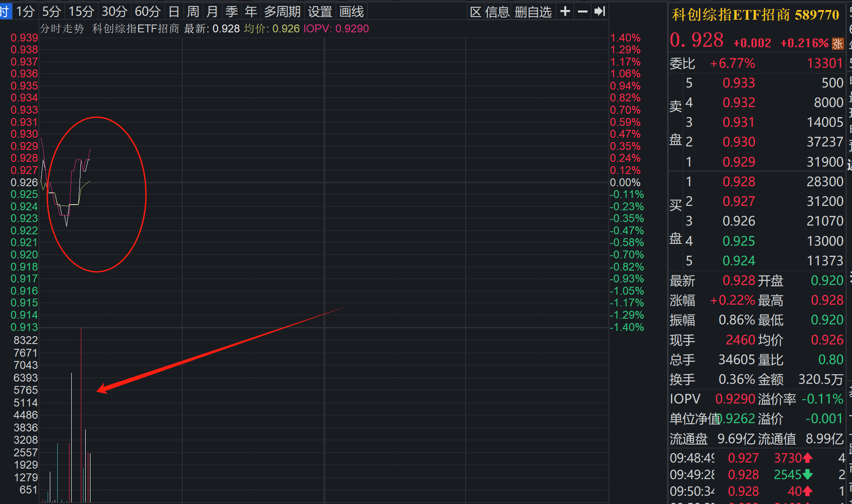Open the 设置 settings menu

coord(320,11)
